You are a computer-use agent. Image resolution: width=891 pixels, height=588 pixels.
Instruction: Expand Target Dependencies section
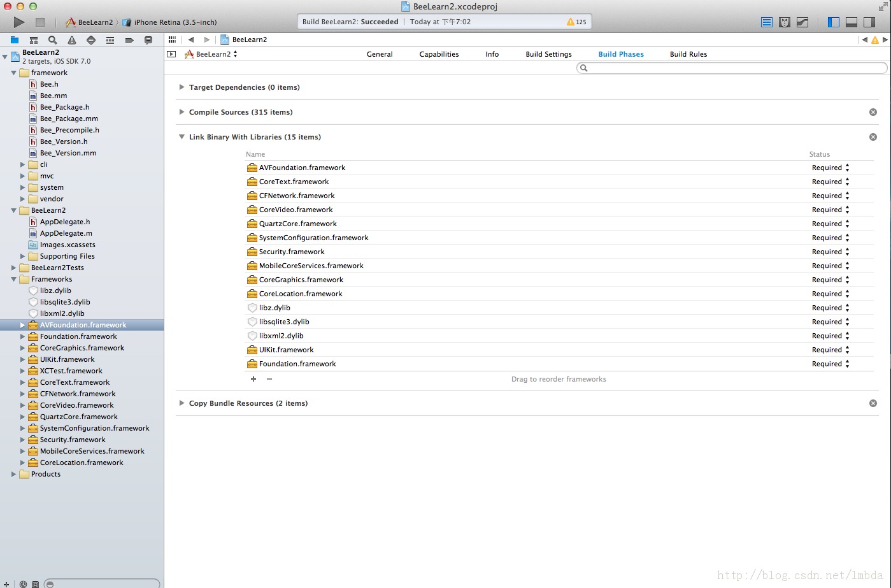click(x=182, y=87)
